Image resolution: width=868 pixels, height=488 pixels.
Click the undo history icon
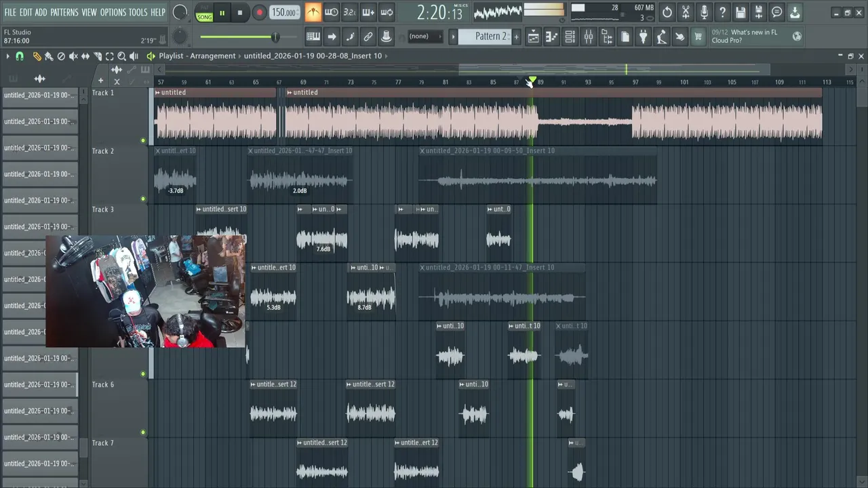(667, 12)
